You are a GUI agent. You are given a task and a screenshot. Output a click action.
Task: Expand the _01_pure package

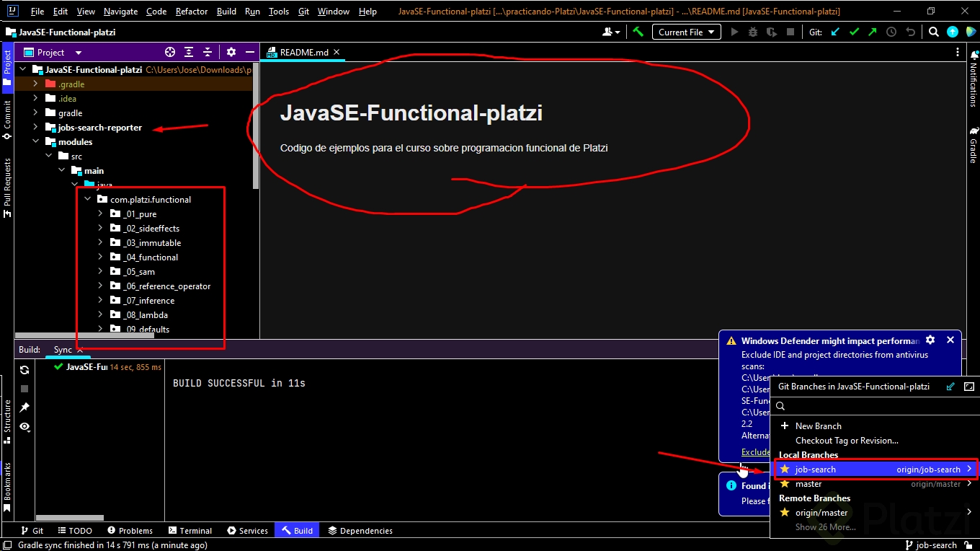(x=100, y=214)
